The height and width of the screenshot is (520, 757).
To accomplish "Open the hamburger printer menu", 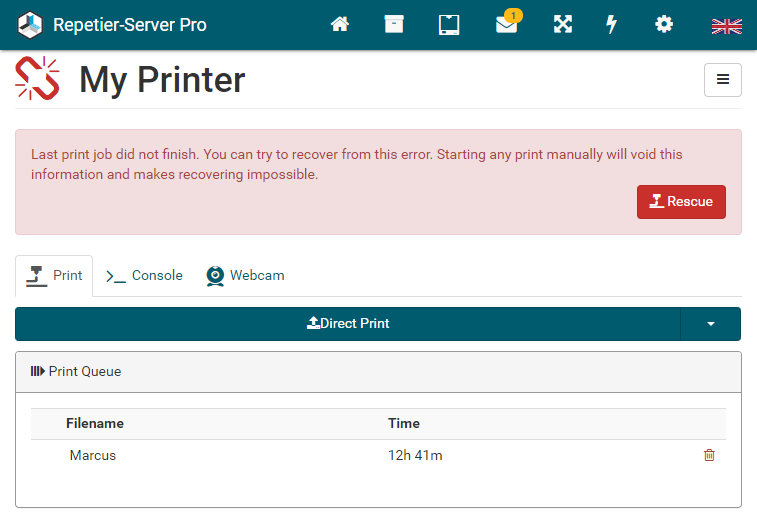I will pyautogui.click(x=723, y=80).
